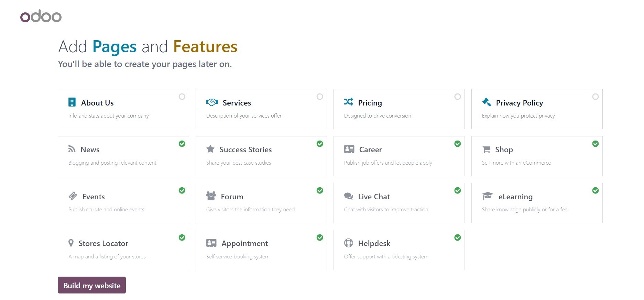Image resolution: width=644 pixels, height=300 pixels.
Task: Select the Appointment card title
Action: point(244,243)
